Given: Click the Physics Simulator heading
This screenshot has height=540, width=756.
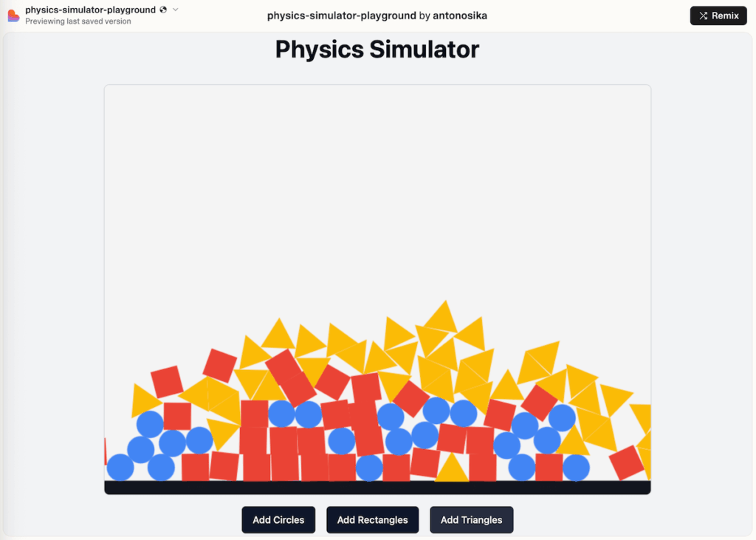Looking at the screenshot, I should tap(377, 49).
